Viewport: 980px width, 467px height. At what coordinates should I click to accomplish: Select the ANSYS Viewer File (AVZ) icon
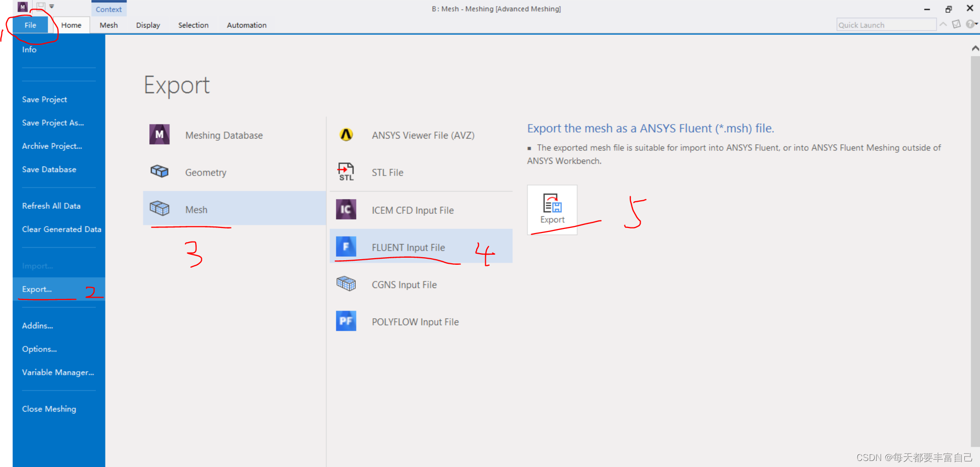click(x=346, y=135)
